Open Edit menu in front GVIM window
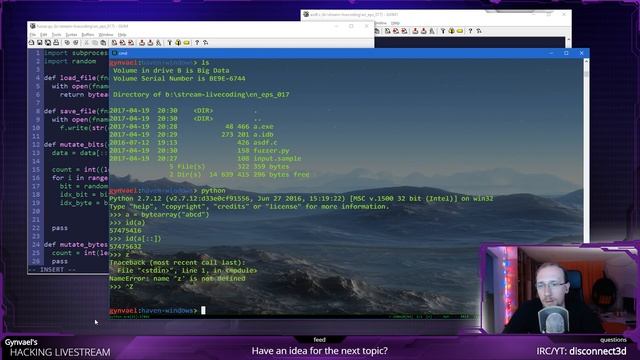Image resolution: width=640 pixels, height=360 pixels. (44, 35)
